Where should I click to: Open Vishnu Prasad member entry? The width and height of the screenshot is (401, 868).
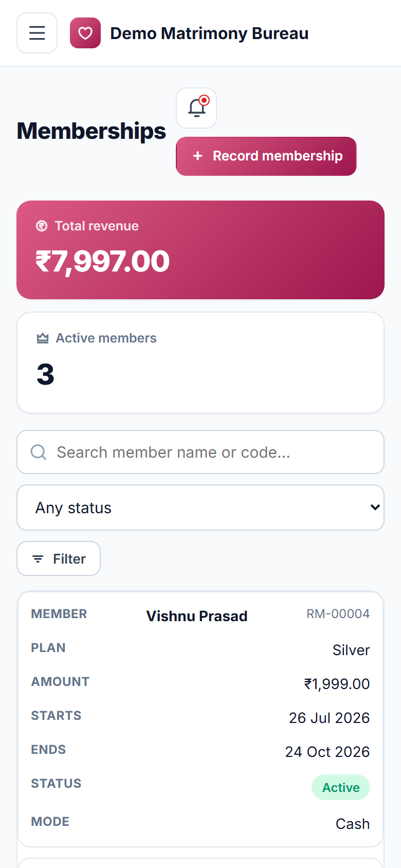click(197, 616)
